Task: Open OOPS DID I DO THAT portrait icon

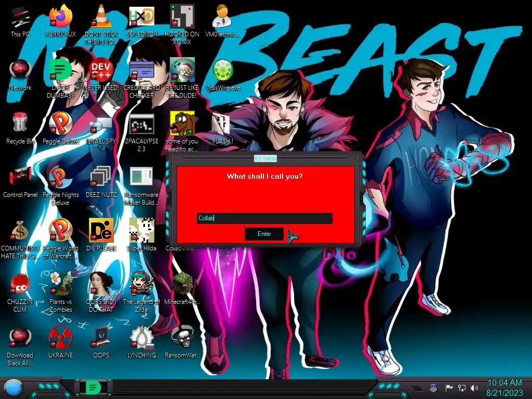Action: 101,284
